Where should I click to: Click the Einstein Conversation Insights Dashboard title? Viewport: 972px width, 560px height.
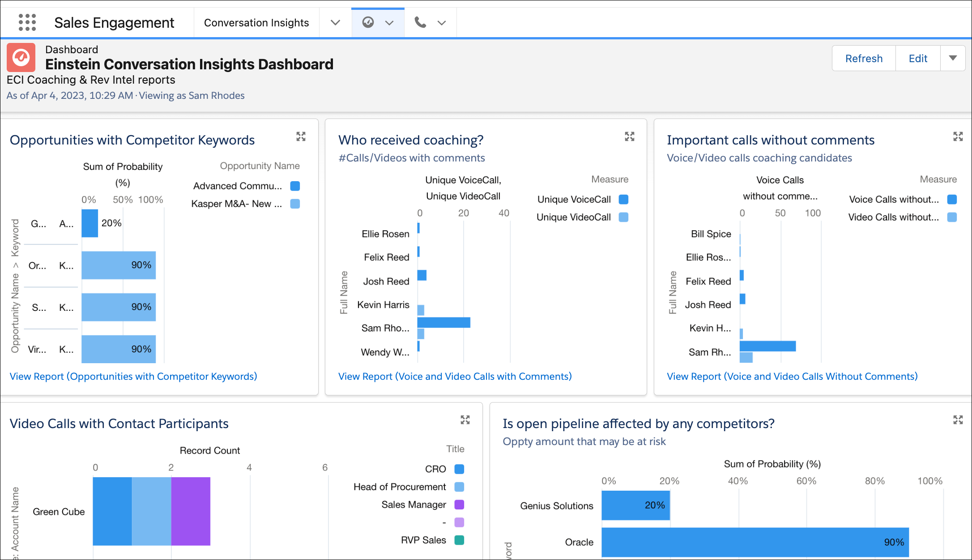[189, 64]
